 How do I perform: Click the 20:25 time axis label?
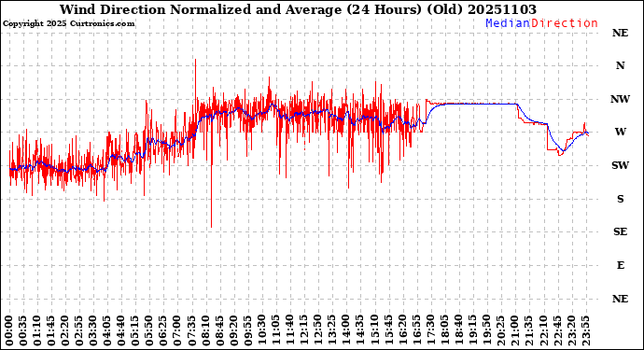pyautogui.click(x=500, y=331)
